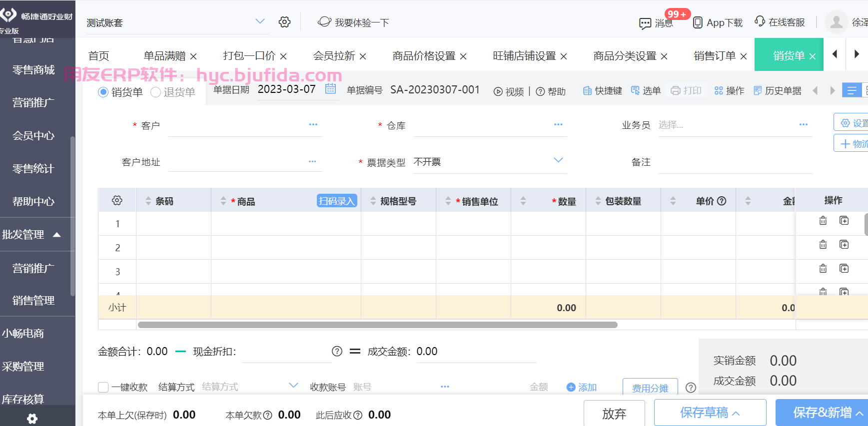Switch to the 会员拉新 tab
This screenshot has height=426, width=868.
coord(334,56)
